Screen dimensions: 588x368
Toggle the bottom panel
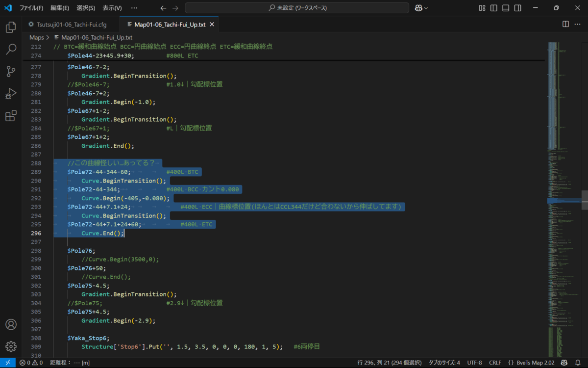click(x=506, y=8)
